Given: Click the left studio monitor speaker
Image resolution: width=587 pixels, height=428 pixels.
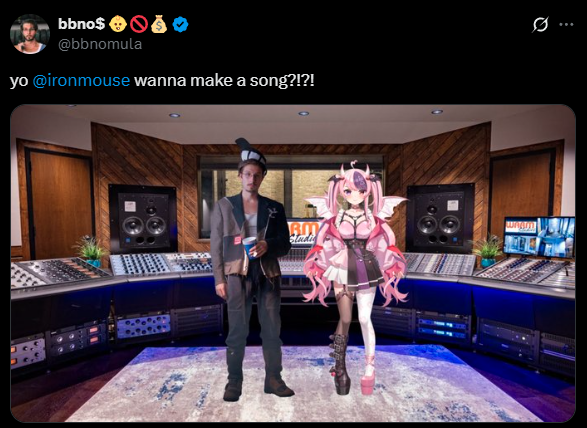Looking at the screenshot, I should tap(143, 219).
